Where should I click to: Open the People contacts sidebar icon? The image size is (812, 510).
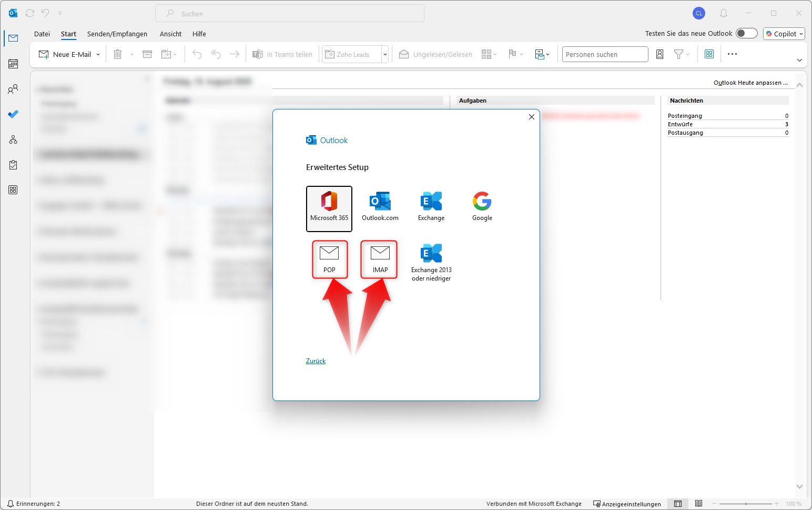tap(13, 89)
